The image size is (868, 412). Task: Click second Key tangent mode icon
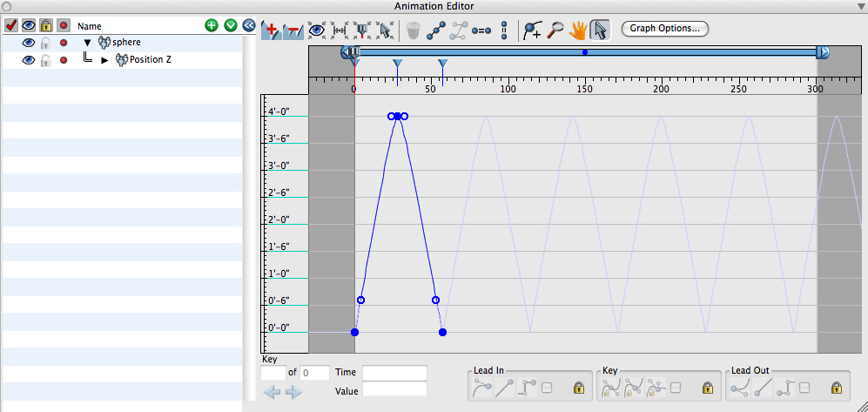pos(633,388)
